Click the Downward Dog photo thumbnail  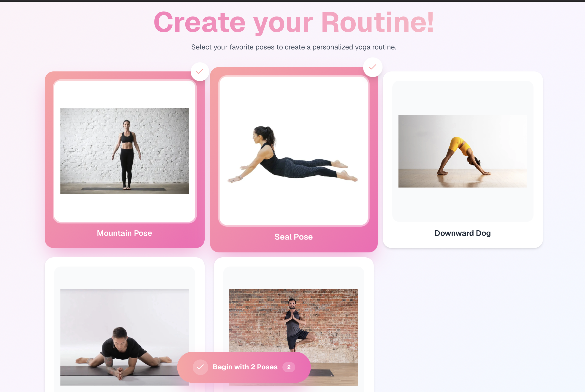[x=463, y=151]
